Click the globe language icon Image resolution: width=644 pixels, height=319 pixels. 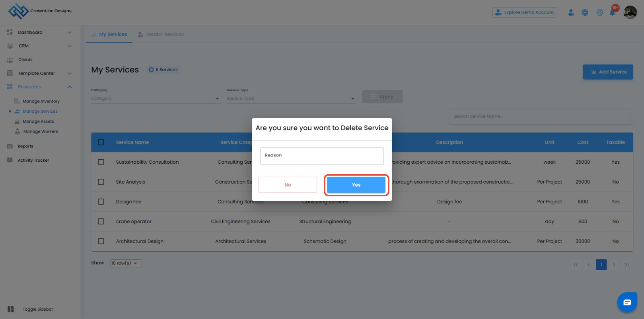tap(585, 13)
